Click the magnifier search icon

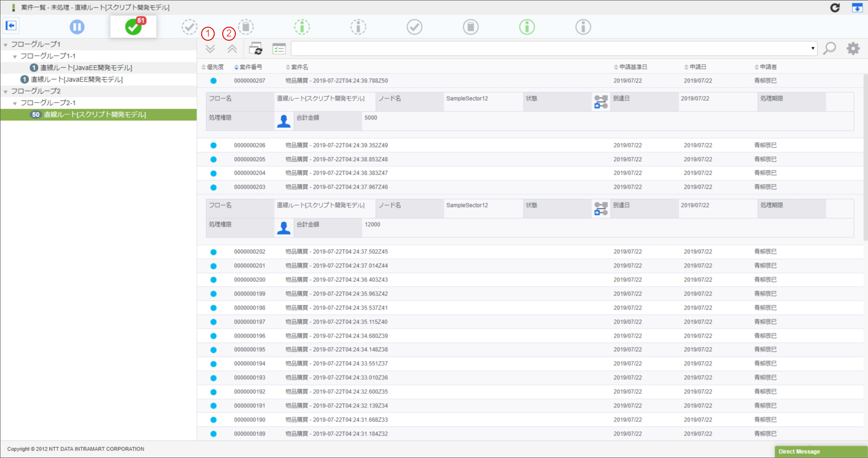(830, 48)
